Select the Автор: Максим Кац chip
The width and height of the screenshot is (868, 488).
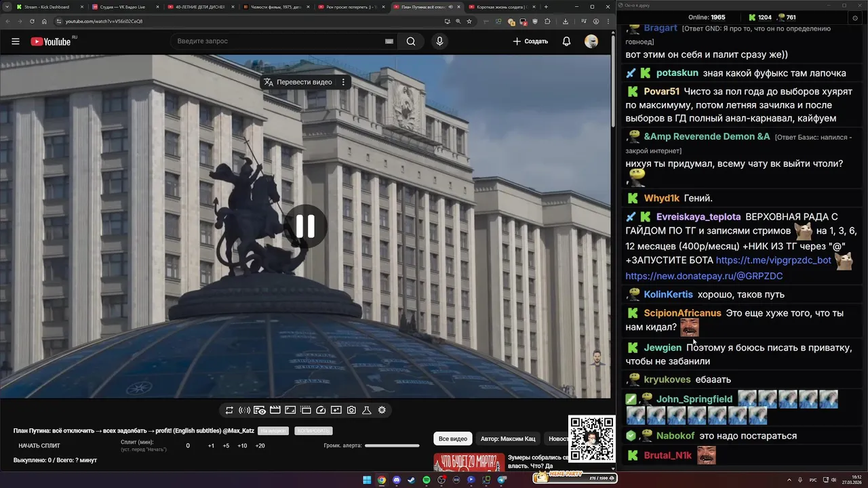(x=508, y=439)
